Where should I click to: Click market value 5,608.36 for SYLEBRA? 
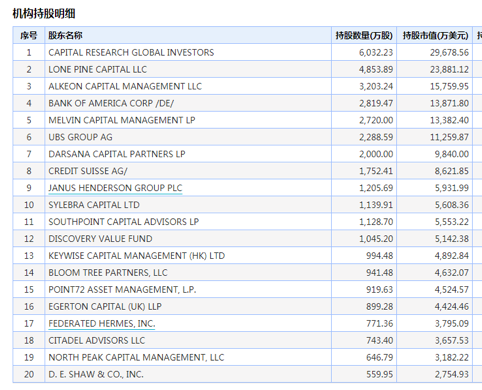click(452, 205)
